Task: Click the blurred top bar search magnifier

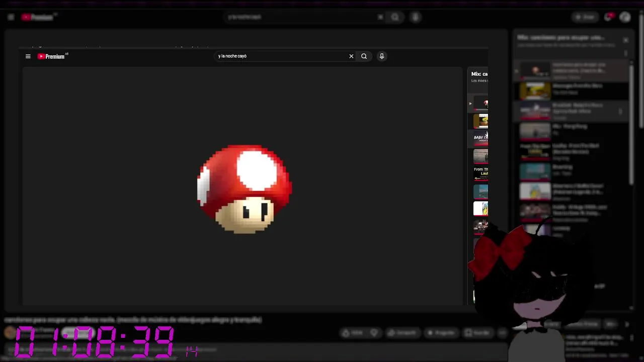Action: (395, 17)
